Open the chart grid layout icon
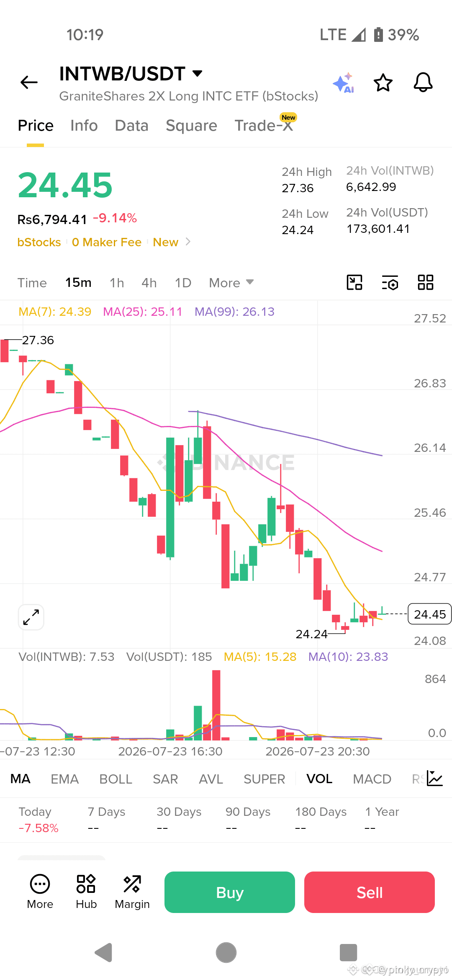Image resolution: width=452 pixels, height=980 pixels. 426,282
